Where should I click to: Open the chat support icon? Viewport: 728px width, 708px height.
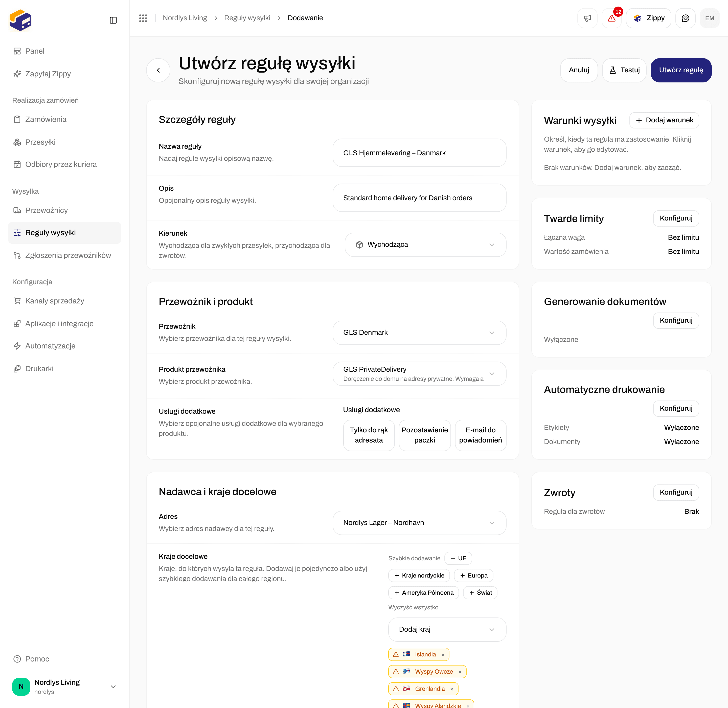point(685,18)
